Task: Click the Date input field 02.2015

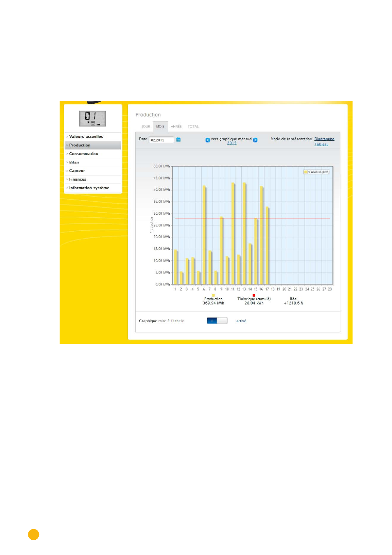Action: 161,140
